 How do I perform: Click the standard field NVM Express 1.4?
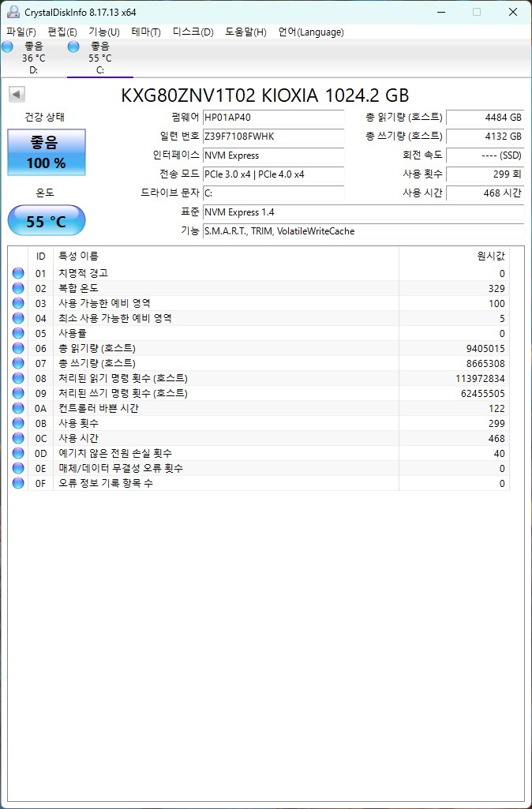(x=363, y=212)
